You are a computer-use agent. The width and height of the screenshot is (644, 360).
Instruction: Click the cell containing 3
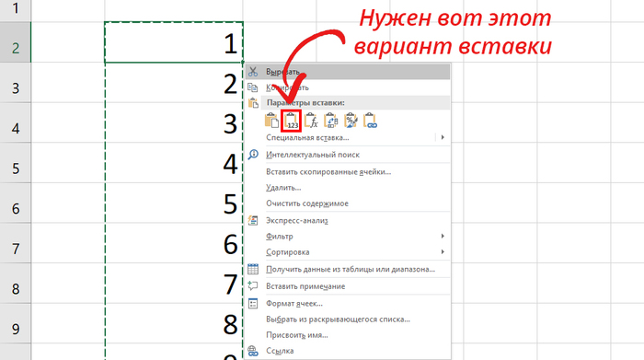(x=174, y=122)
